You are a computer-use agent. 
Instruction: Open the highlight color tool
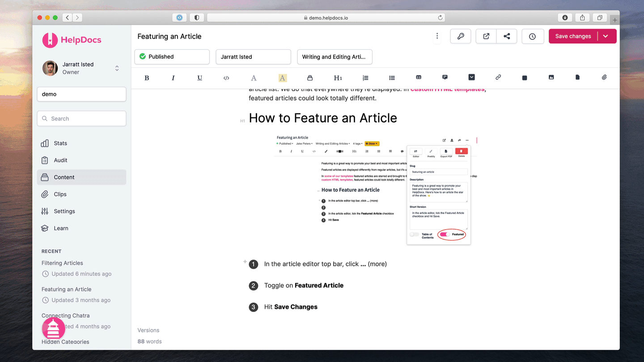pyautogui.click(x=282, y=78)
